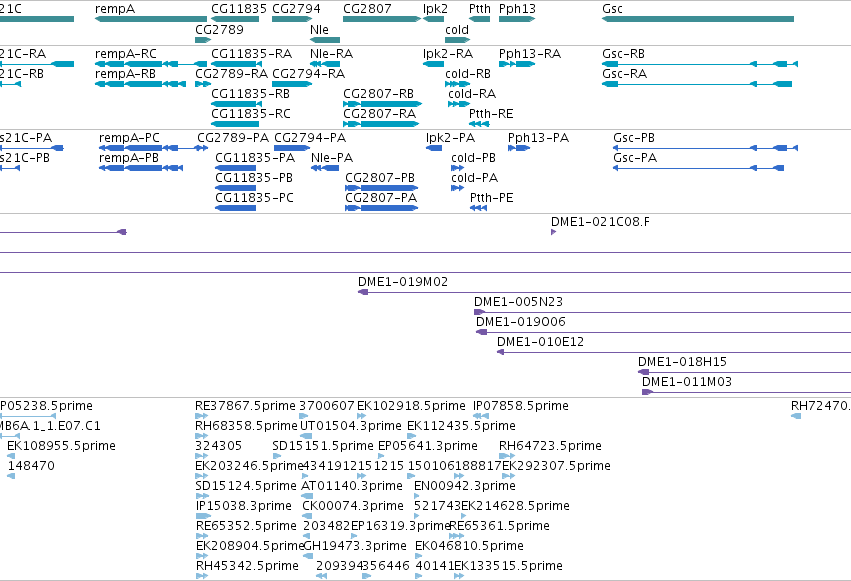Click the Nle gene label
851x581 pixels.
pos(319,29)
